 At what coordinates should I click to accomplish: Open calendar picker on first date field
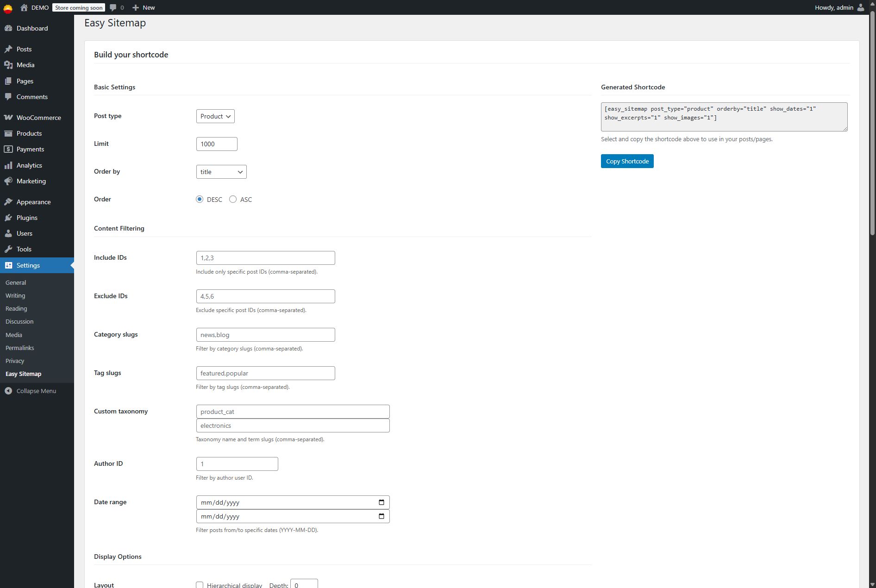click(382, 502)
